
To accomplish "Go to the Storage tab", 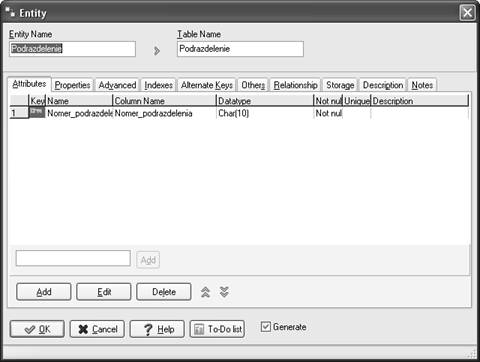I will [x=340, y=85].
